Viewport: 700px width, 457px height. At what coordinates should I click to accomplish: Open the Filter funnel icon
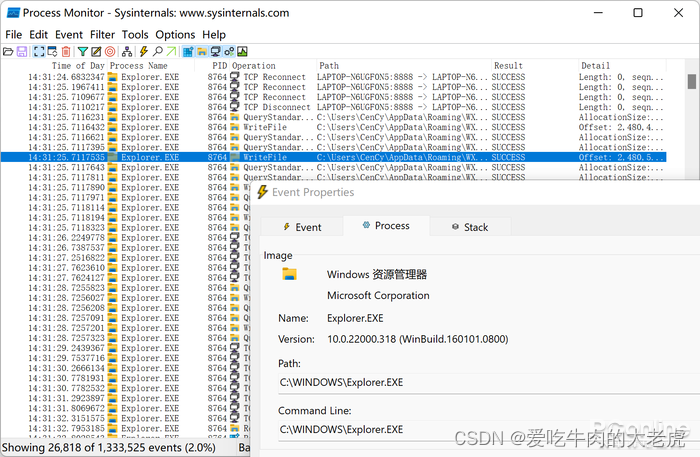click(x=83, y=52)
